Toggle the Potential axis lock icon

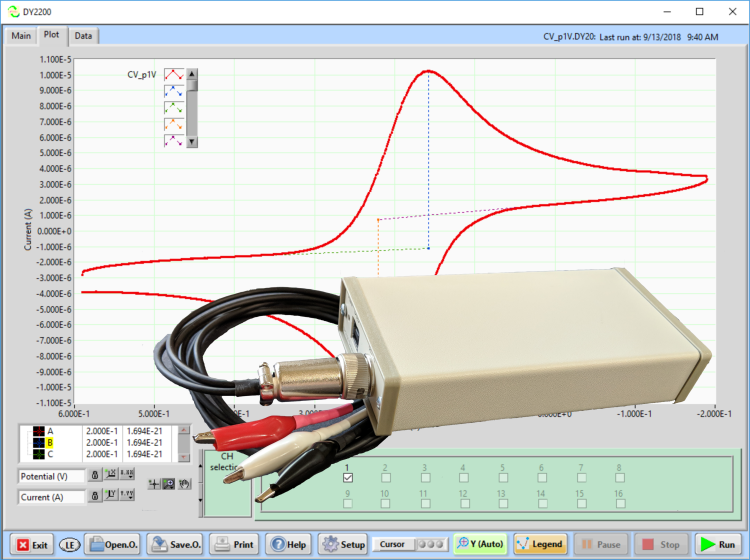tap(94, 476)
